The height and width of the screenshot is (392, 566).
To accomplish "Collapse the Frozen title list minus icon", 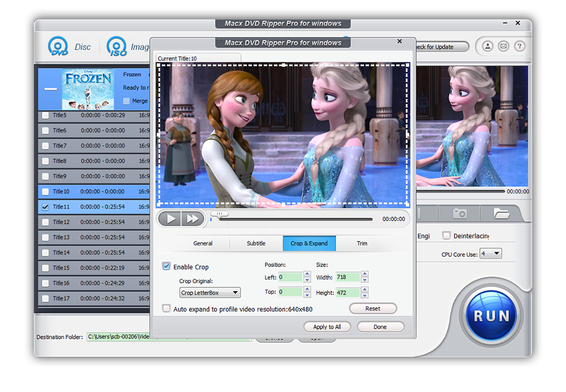I will click(x=50, y=89).
